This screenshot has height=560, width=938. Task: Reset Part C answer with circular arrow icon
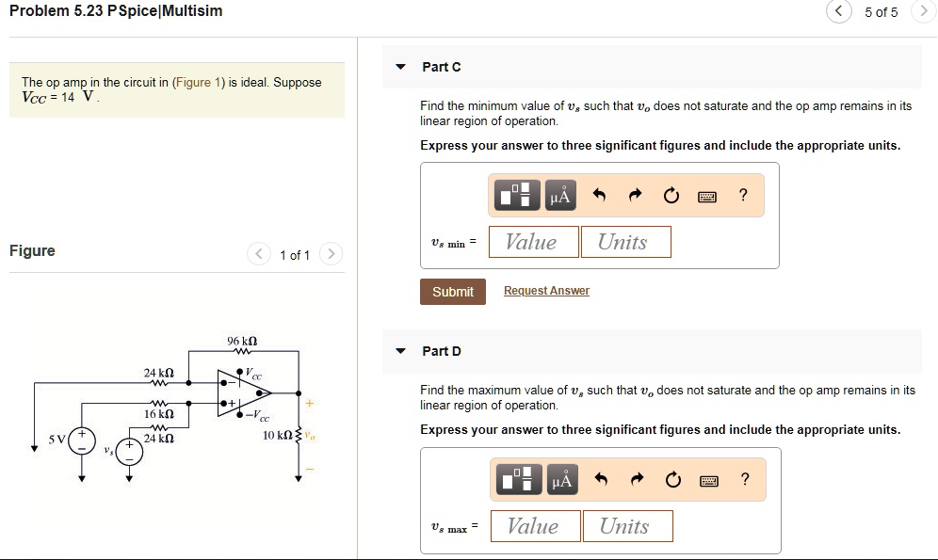[x=671, y=195]
